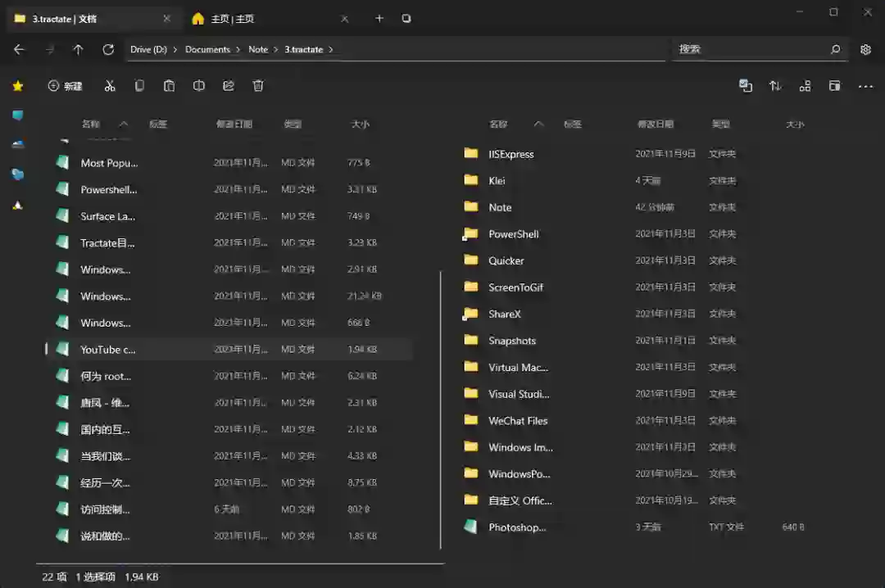The height and width of the screenshot is (588, 885).
Task: Toggle selection options checkbox icon
Action: 745,86
